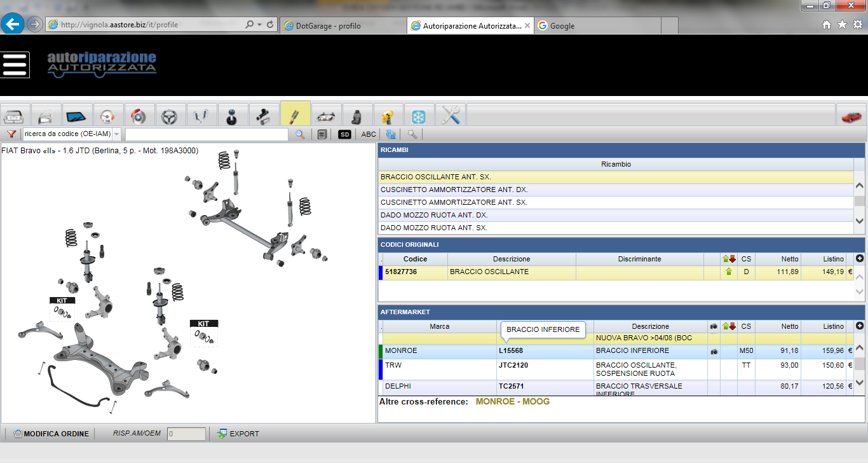The width and height of the screenshot is (868, 463).
Task: Click the browser home icon
Action: click(x=827, y=25)
